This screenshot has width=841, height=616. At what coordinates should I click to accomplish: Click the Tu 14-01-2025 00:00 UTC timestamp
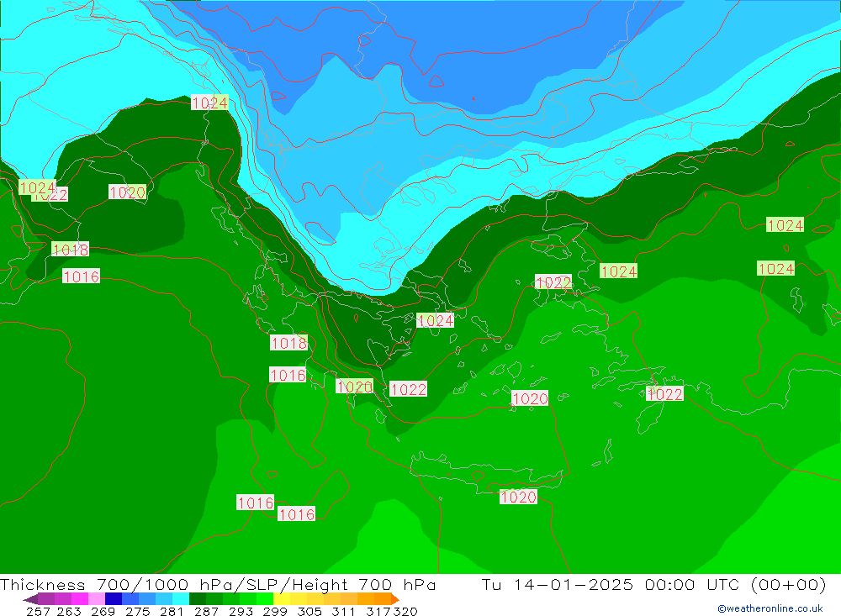pyautogui.click(x=653, y=585)
